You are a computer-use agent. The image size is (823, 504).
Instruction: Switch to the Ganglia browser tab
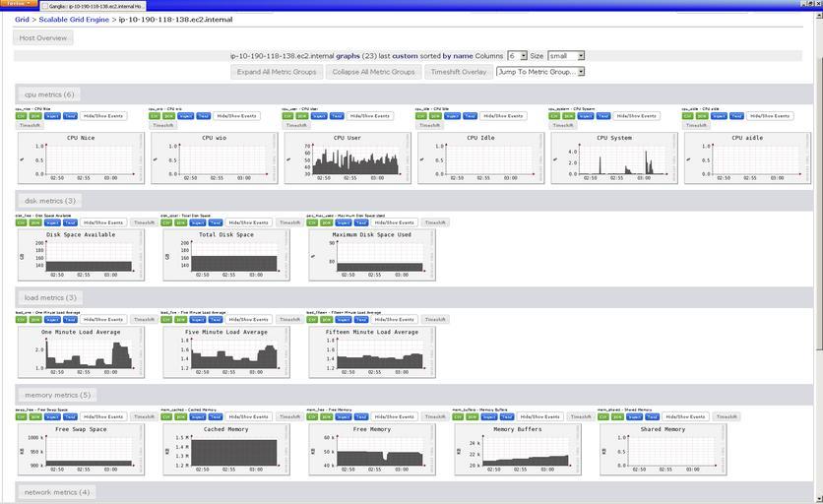click(x=95, y=5)
